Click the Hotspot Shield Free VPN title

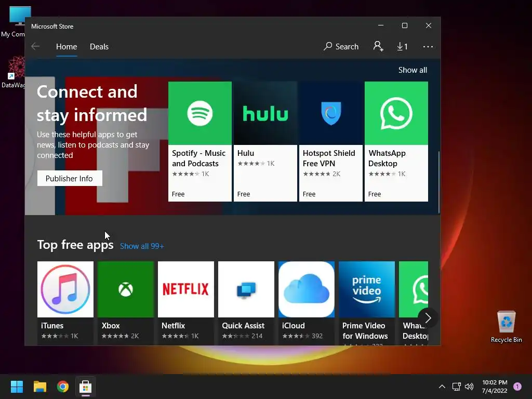[x=329, y=158]
